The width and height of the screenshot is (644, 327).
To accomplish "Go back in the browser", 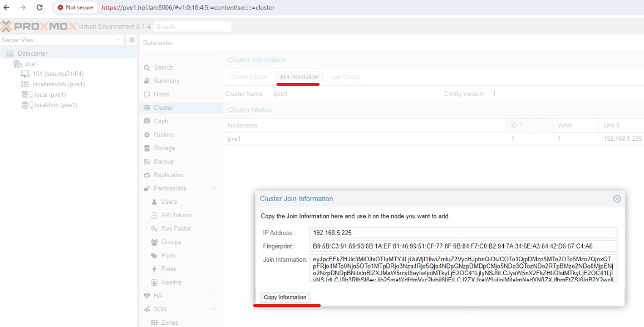I will coord(7,7).
